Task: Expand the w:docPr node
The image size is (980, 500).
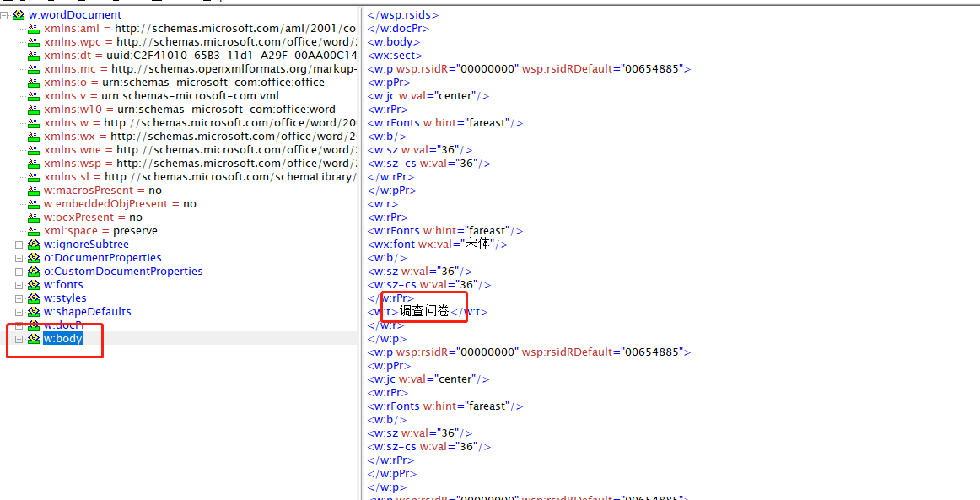Action: click(x=19, y=325)
